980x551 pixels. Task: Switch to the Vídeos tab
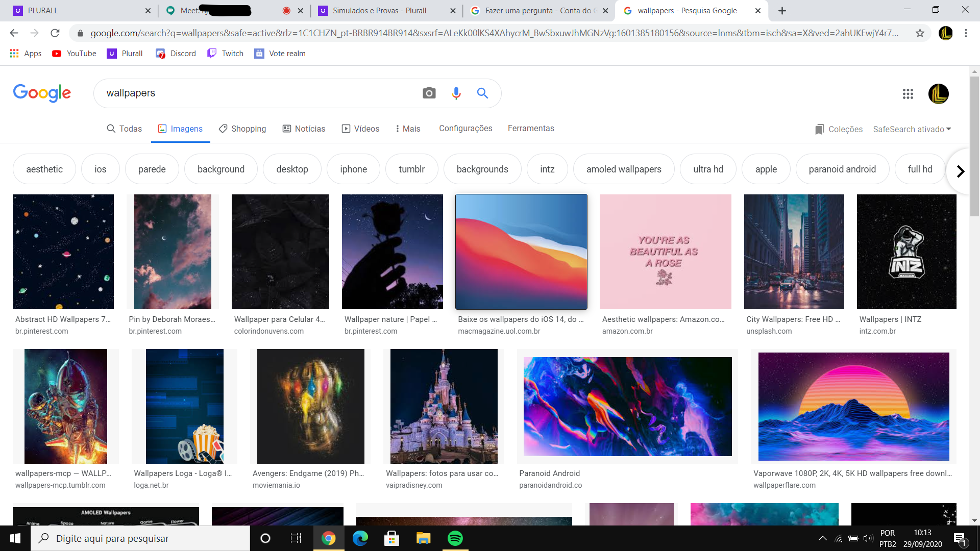(x=360, y=129)
